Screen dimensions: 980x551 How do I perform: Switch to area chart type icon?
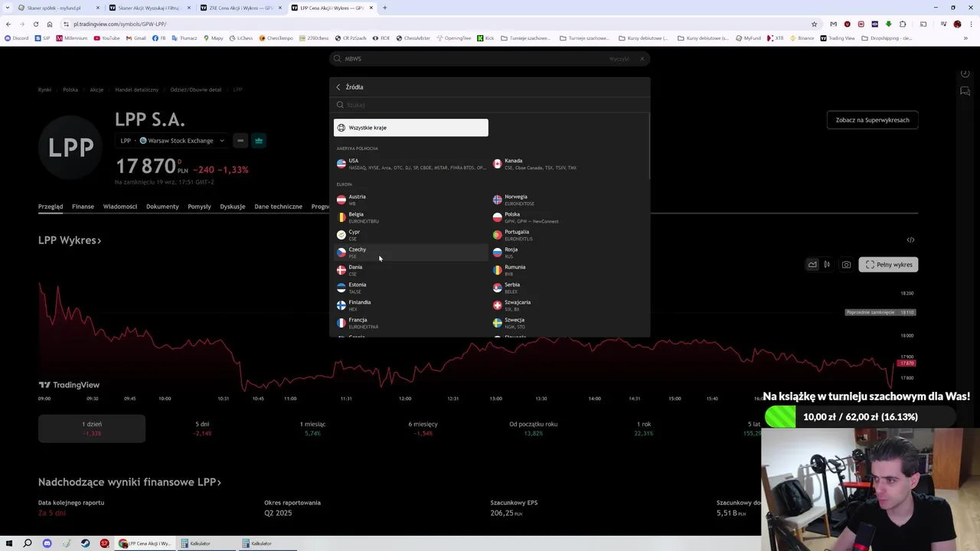[x=812, y=265]
